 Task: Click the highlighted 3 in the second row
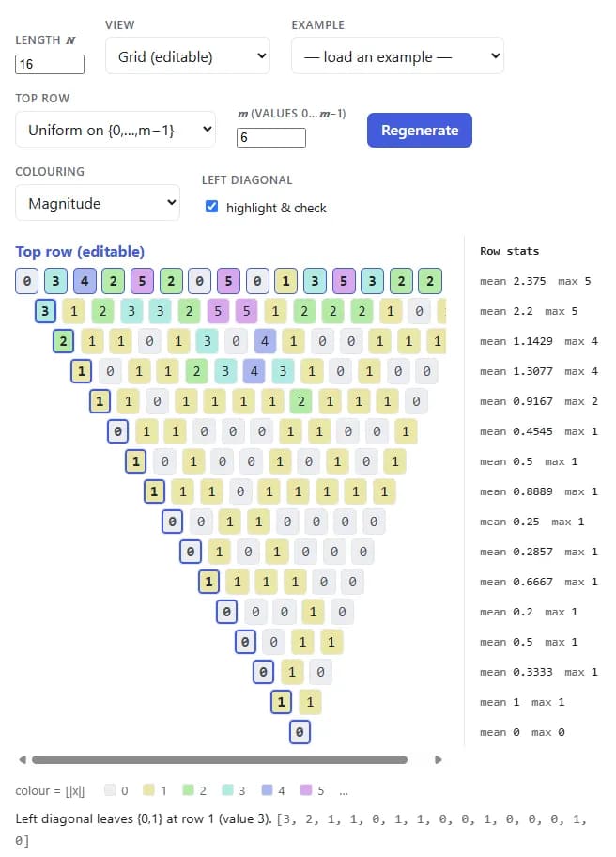tap(45, 311)
